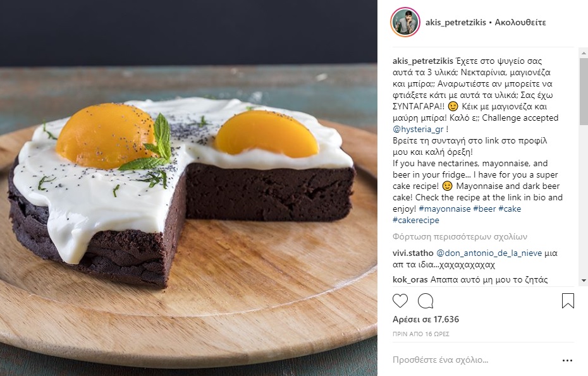This screenshot has height=376, width=588.
Task: View the 17,636 likes list
Action: point(426,319)
